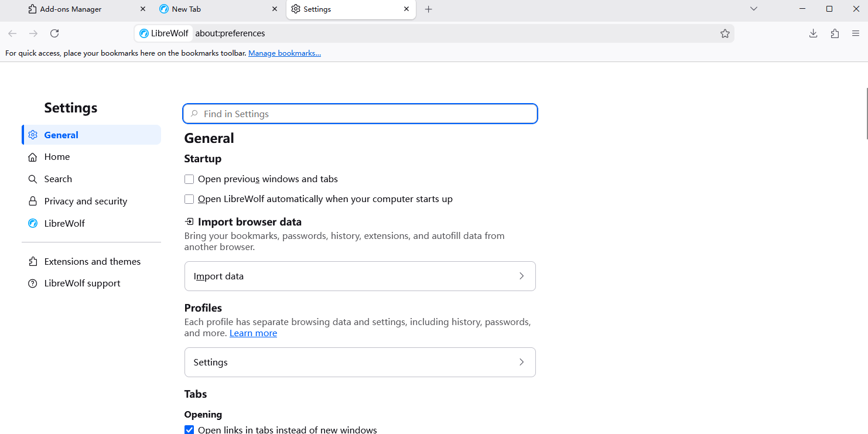Open Privacy and security settings
This screenshot has height=434, width=868.
[x=91, y=201]
